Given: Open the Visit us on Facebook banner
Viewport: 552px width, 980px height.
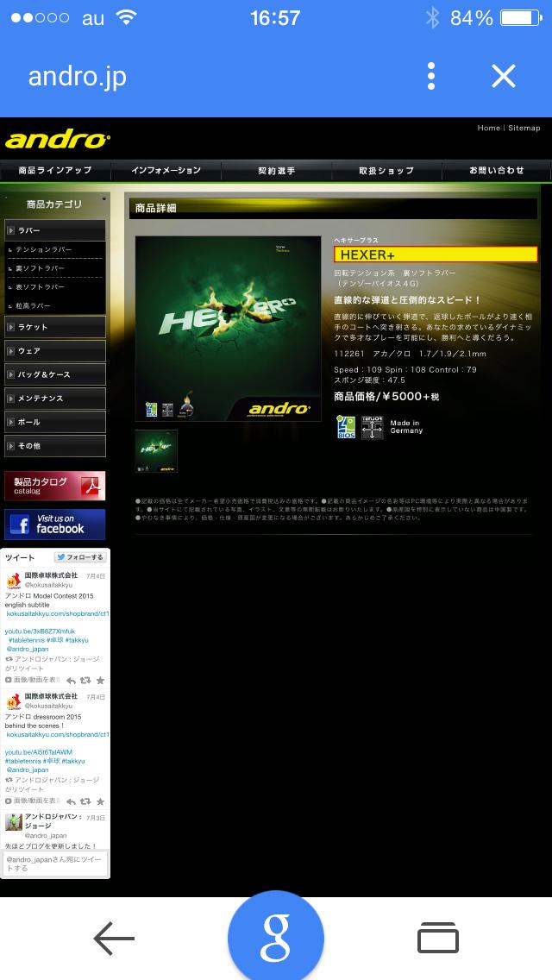Looking at the screenshot, I should tap(55, 524).
